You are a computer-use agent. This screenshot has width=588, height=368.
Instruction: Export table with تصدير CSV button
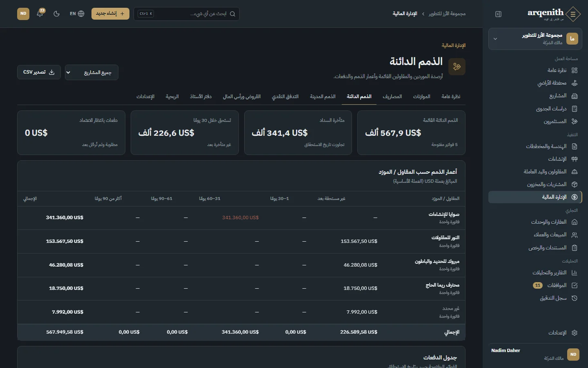pyautogui.click(x=39, y=72)
